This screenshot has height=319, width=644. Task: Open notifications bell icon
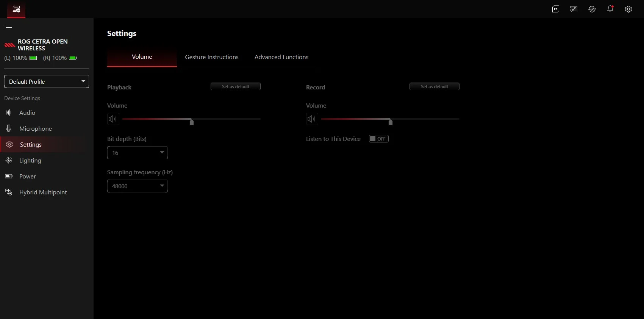(x=610, y=9)
